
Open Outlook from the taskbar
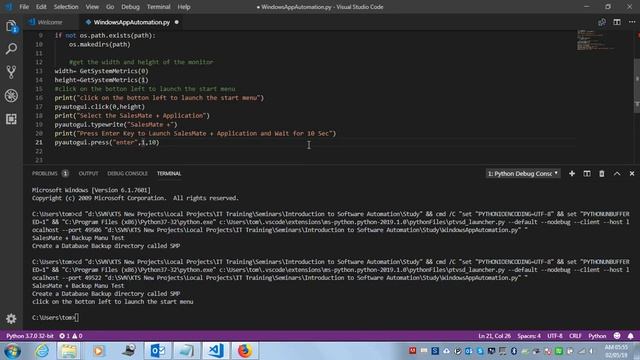157,351
